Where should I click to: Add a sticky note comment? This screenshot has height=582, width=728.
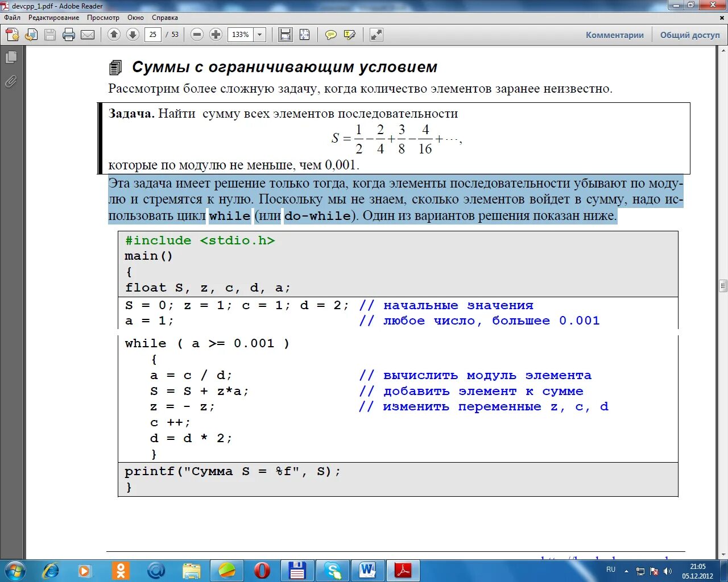tap(330, 35)
